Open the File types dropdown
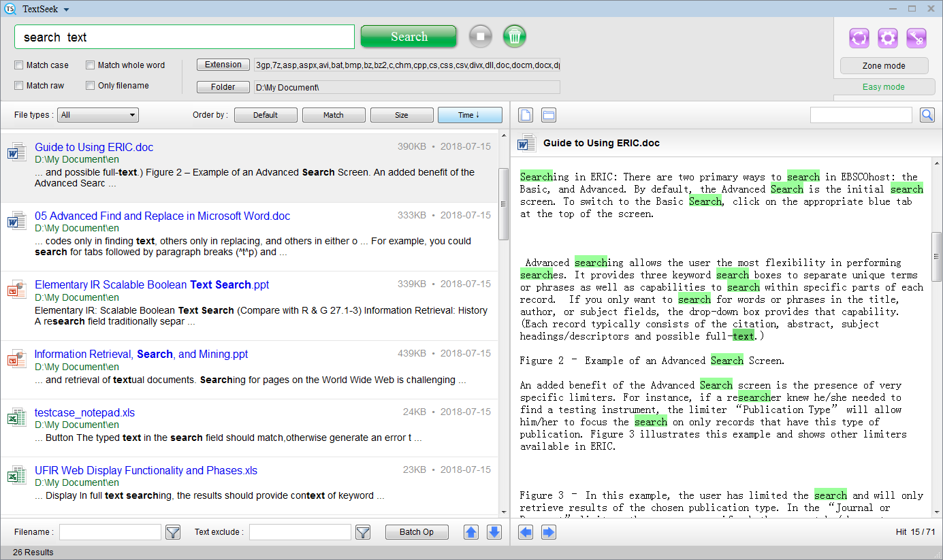943x560 pixels. pos(98,115)
